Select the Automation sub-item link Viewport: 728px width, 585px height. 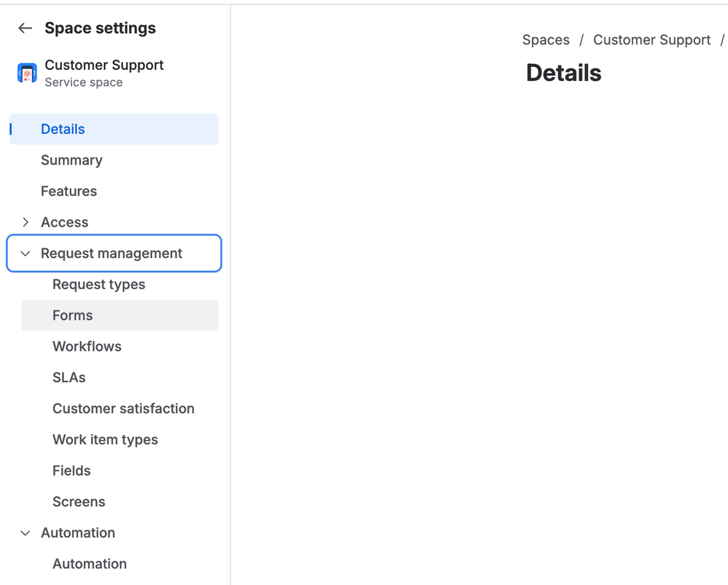click(x=90, y=564)
